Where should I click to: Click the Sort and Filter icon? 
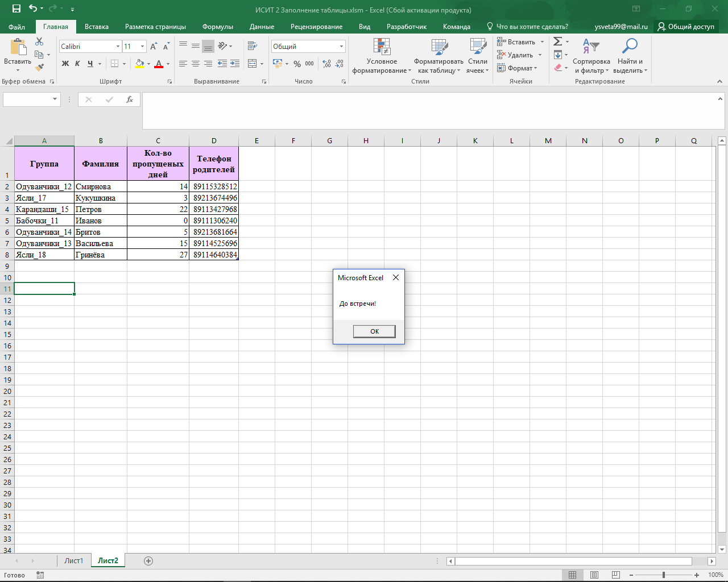(x=591, y=47)
